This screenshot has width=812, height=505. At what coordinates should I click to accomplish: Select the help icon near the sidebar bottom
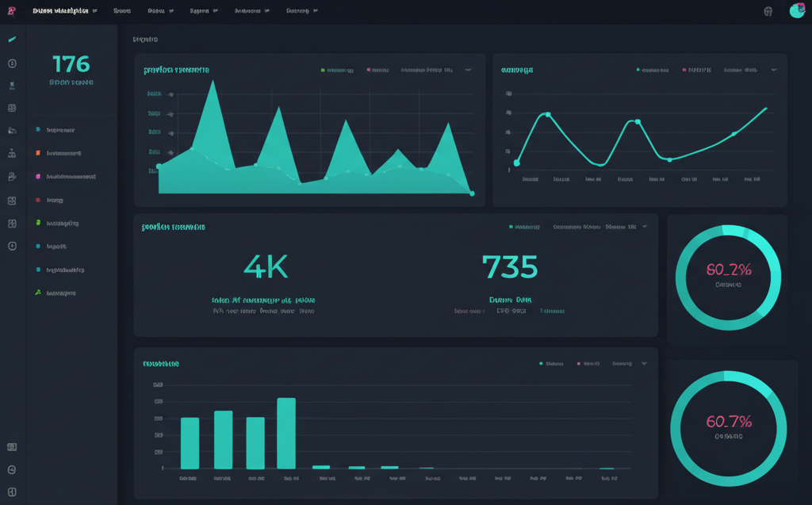coord(10,468)
